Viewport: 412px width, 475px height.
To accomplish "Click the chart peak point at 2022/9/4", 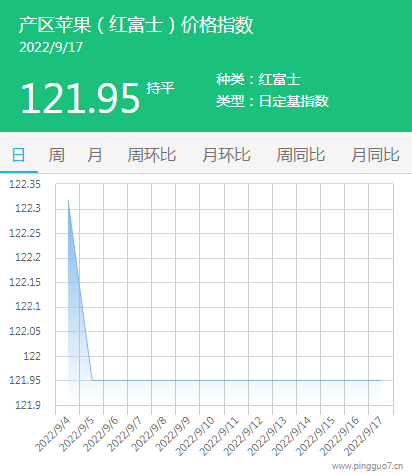I will click(x=68, y=200).
